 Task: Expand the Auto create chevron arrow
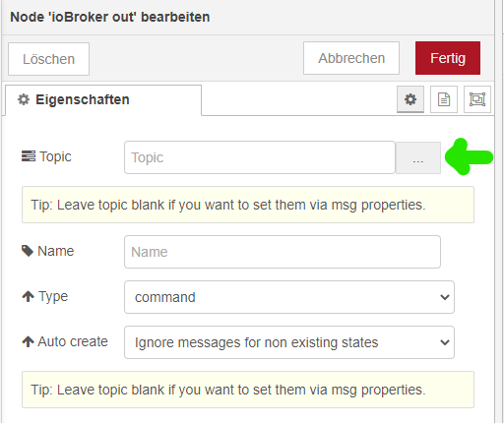point(445,342)
